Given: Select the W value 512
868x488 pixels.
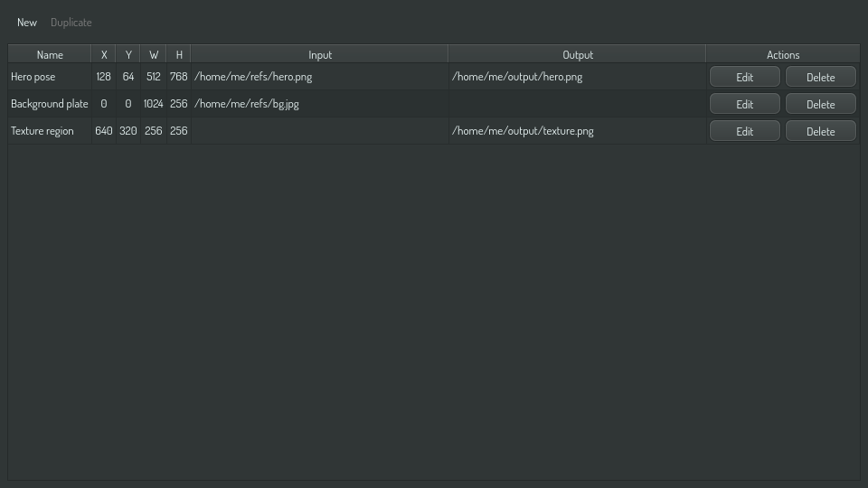Looking at the screenshot, I should (x=154, y=77).
